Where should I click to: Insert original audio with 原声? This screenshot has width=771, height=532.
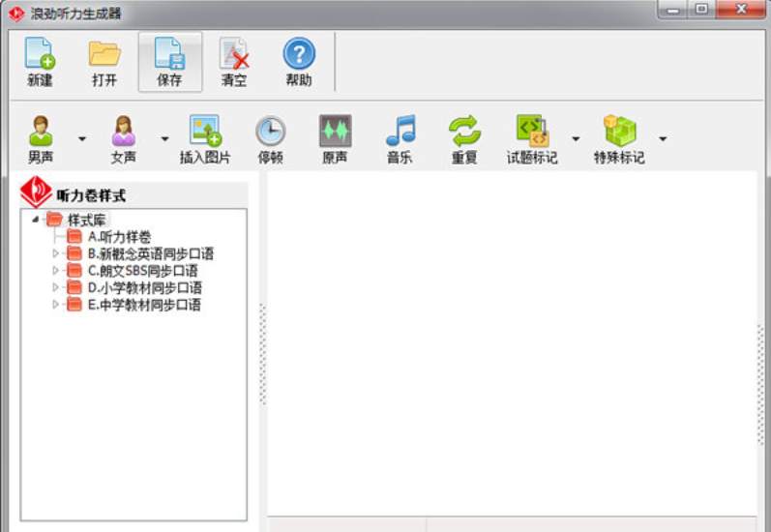tap(335, 139)
